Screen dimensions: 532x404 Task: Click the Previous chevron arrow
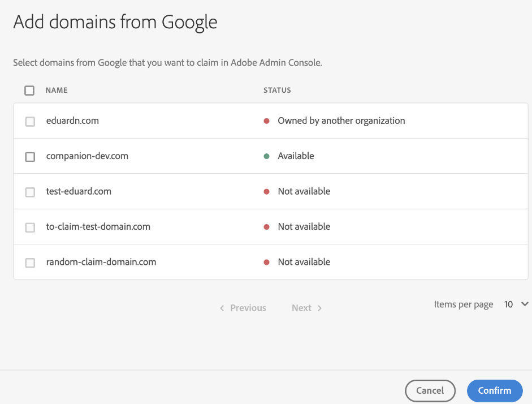tap(222, 308)
